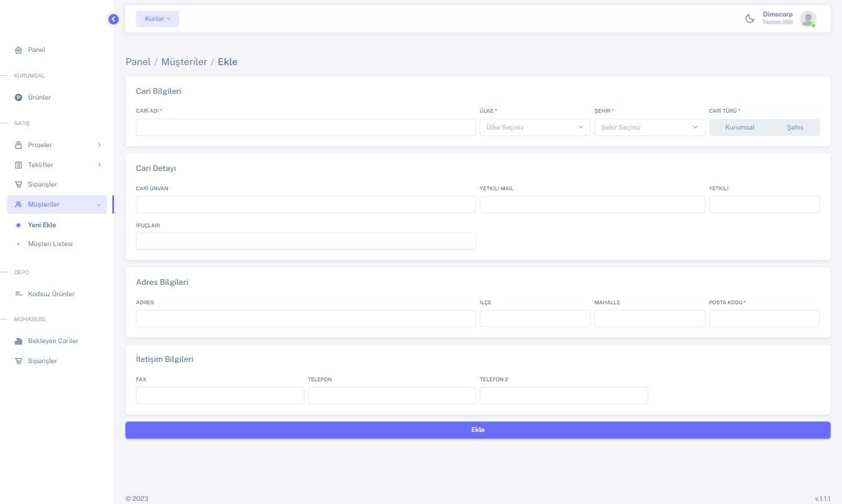Select Kurumsal as the Cari Türü
This screenshot has height=504, width=842.
click(x=739, y=128)
